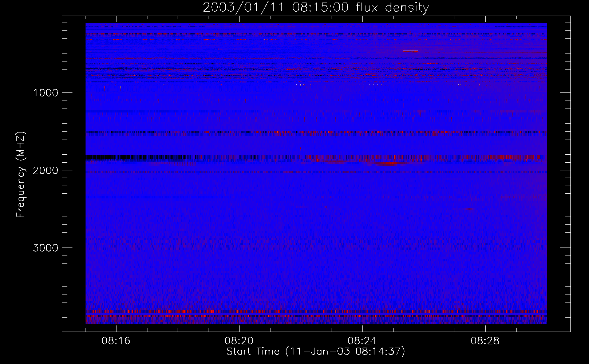Click the 08:20 time tick label
Viewport: 589px width, 364px height.
click(239, 341)
